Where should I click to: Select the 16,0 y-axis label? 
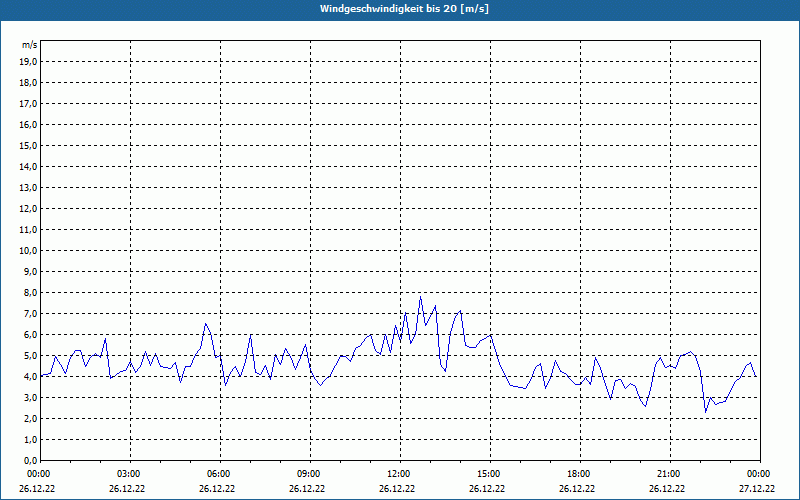(x=29, y=124)
